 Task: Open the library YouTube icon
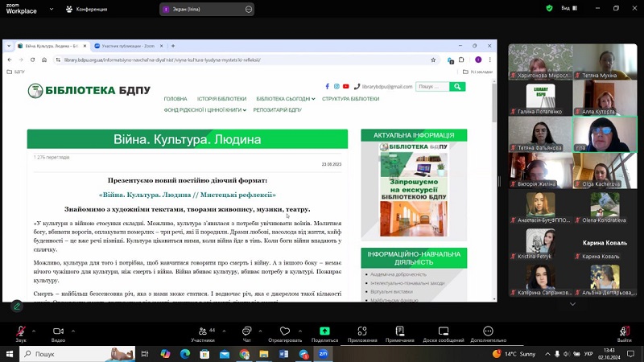click(x=346, y=87)
